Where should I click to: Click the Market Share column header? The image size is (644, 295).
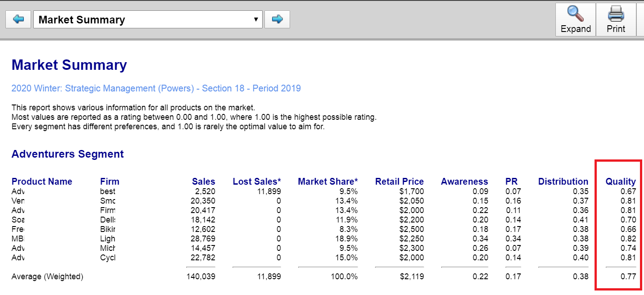point(327,181)
